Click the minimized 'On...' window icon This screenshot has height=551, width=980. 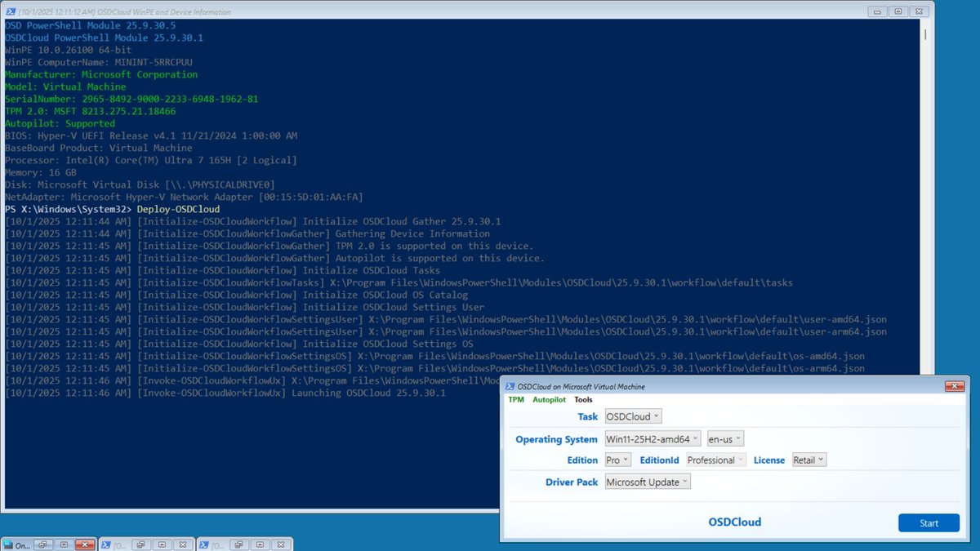point(8,544)
